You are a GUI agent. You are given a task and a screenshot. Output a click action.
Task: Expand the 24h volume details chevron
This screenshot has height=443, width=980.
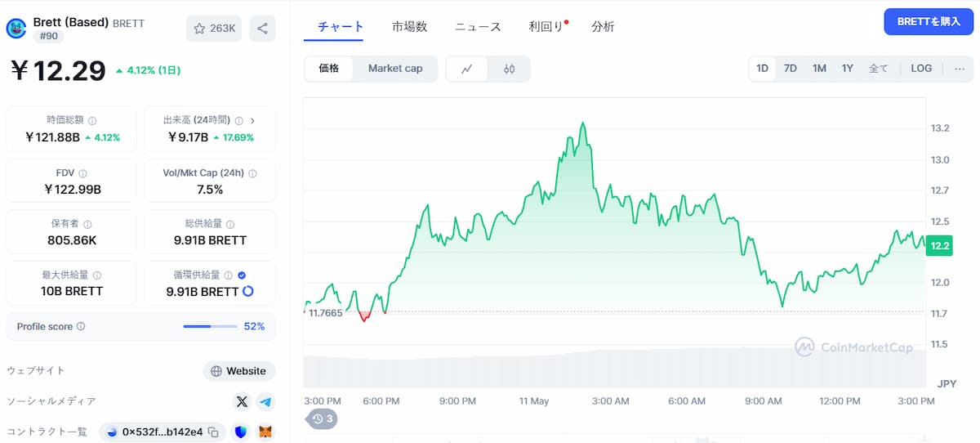pos(252,121)
